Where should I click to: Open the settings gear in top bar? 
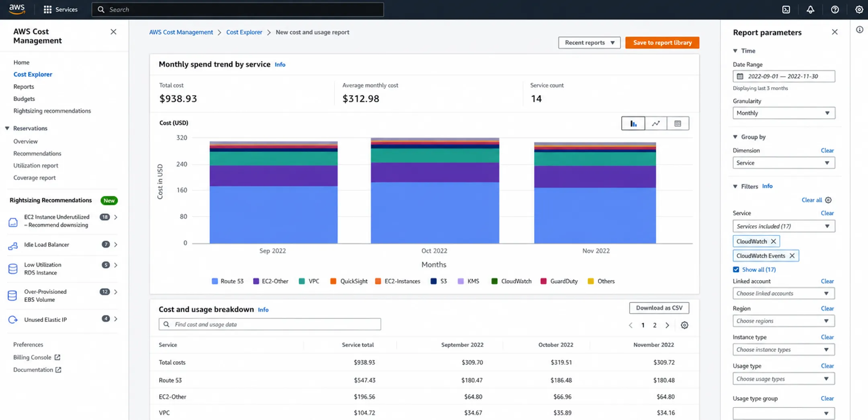(x=859, y=9)
